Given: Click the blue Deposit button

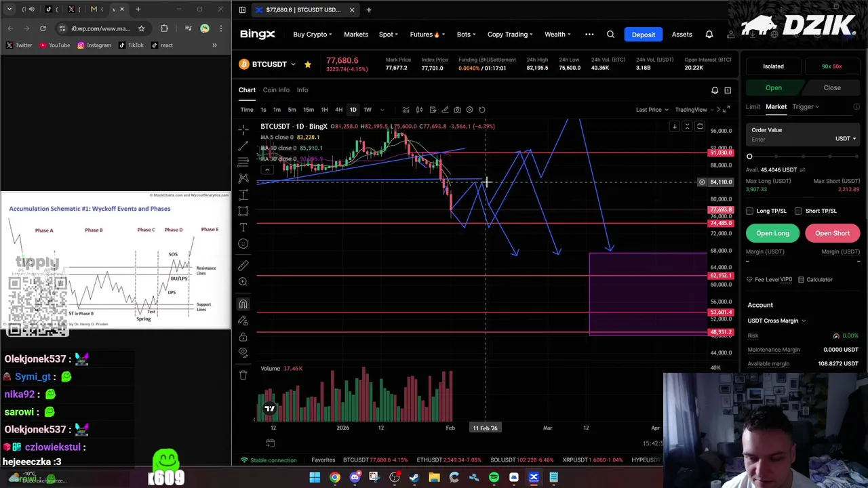Looking at the screenshot, I should click(x=644, y=35).
